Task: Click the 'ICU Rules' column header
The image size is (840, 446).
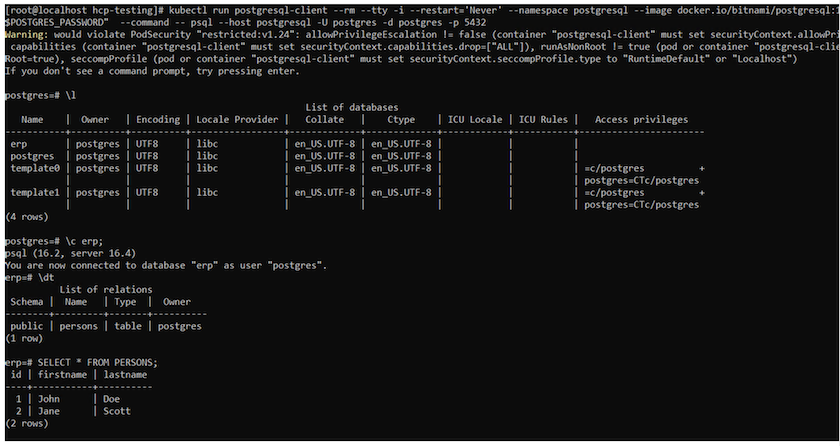Action: pyautogui.click(x=541, y=120)
